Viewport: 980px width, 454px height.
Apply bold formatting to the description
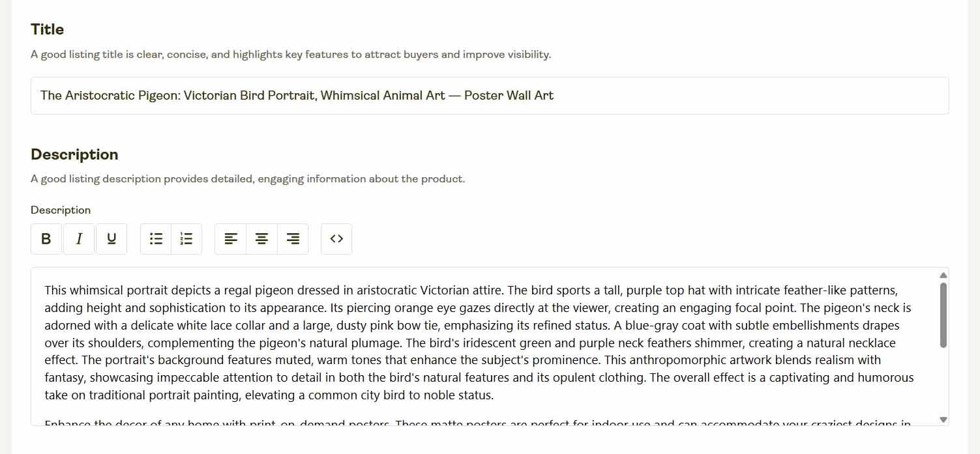[x=46, y=238]
